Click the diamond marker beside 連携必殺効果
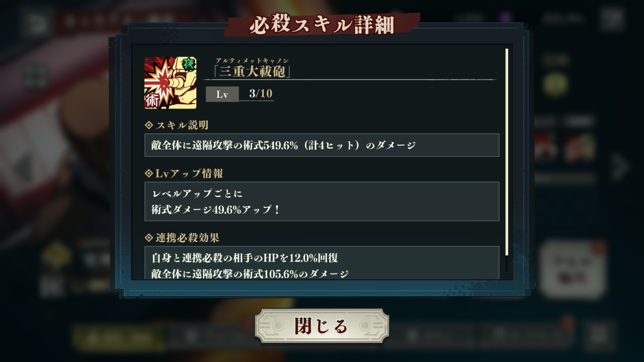The image size is (644, 362). point(148,237)
